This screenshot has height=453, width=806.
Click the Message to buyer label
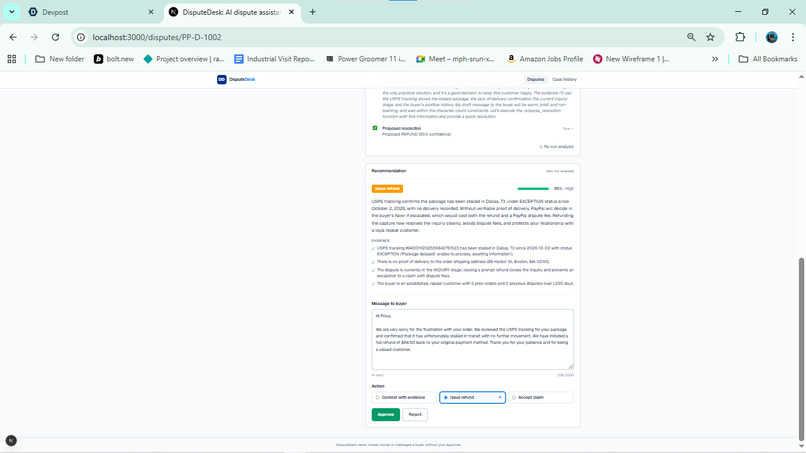pos(389,303)
